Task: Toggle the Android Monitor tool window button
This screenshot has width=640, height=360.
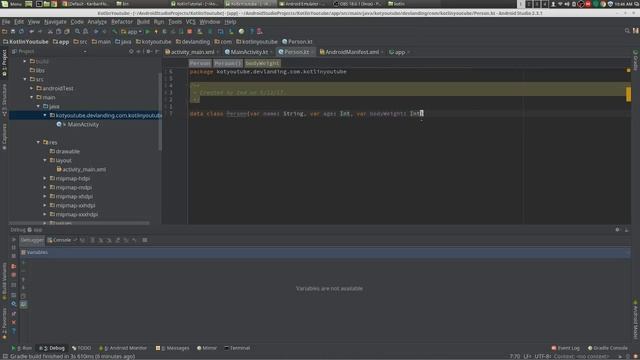Action: pyautogui.click(x=123, y=348)
